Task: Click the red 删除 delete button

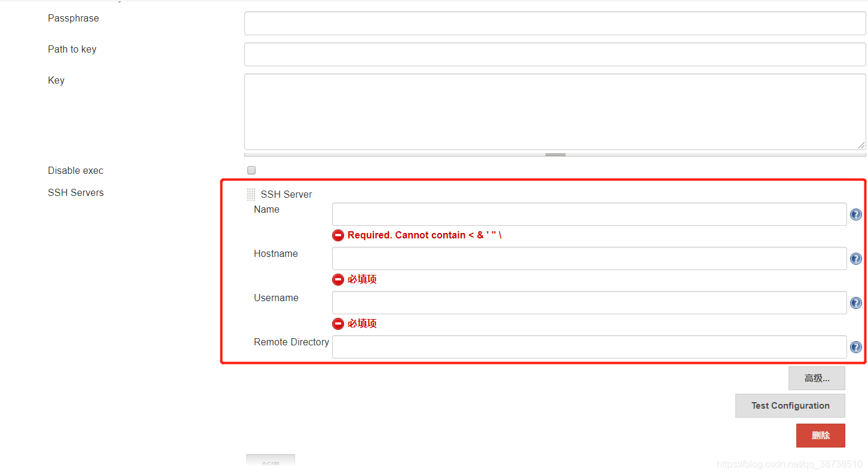Action: 820,435
